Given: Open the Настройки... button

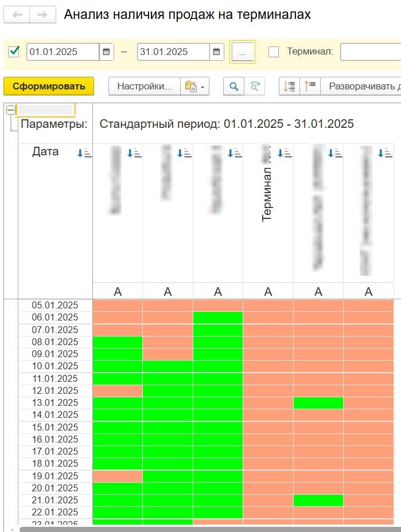Looking at the screenshot, I should point(145,86).
